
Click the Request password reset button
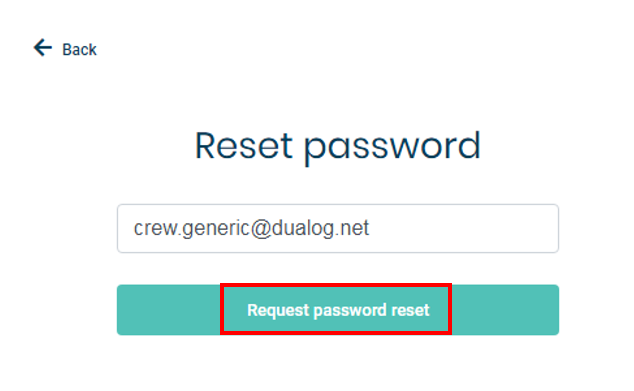[338, 310]
